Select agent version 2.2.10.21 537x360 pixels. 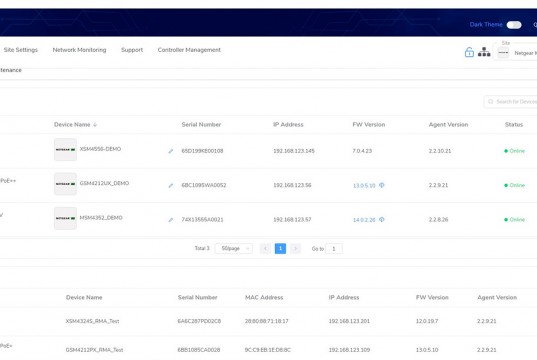pyautogui.click(x=440, y=151)
